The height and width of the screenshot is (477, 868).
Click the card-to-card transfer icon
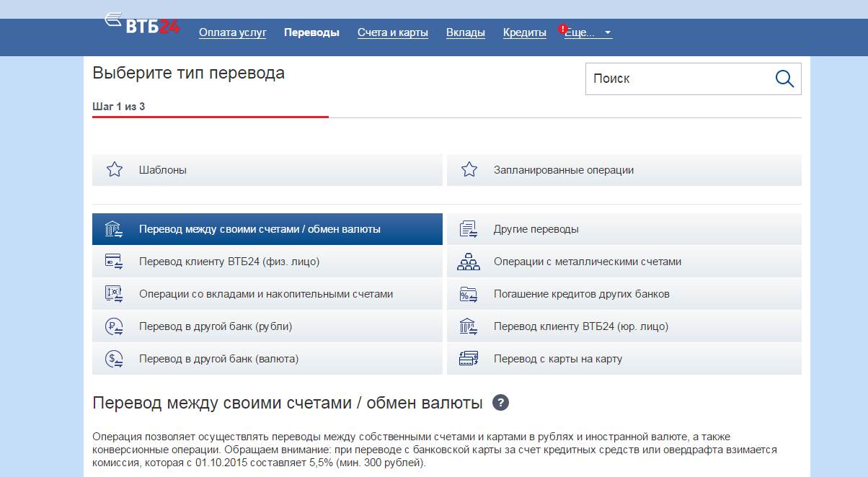coord(469,359)
